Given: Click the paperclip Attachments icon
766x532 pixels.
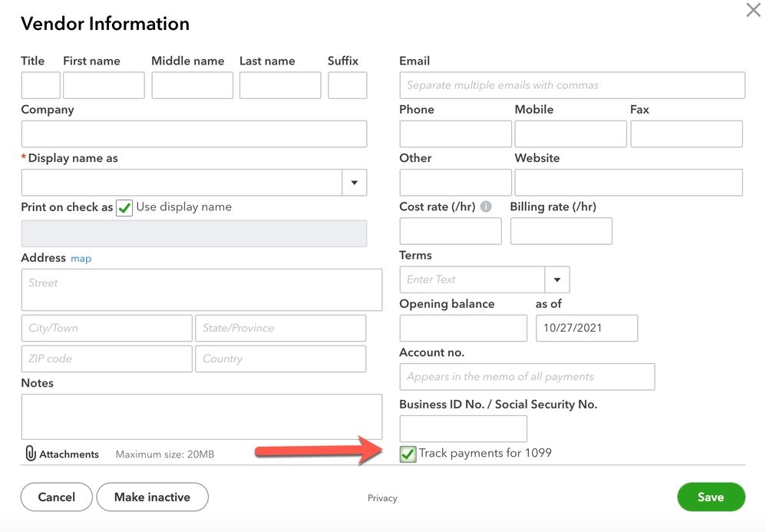Looking at the screenshot, I should 31,454.
